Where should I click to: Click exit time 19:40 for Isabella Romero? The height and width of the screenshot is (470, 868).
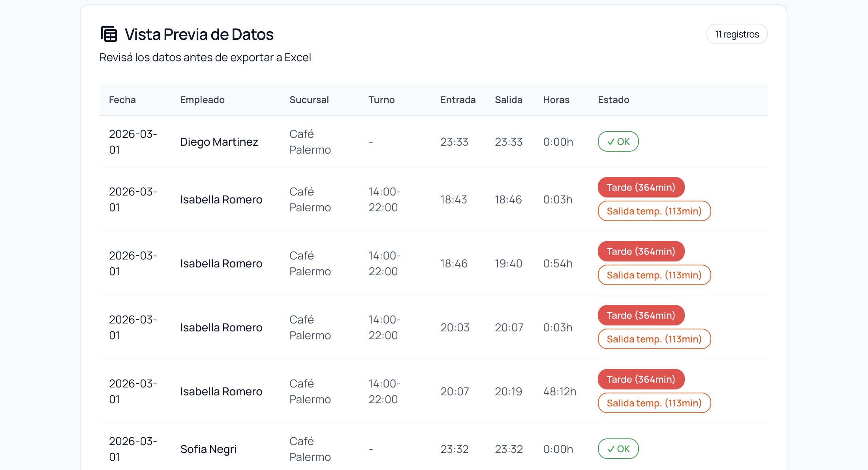click(509, 263)
